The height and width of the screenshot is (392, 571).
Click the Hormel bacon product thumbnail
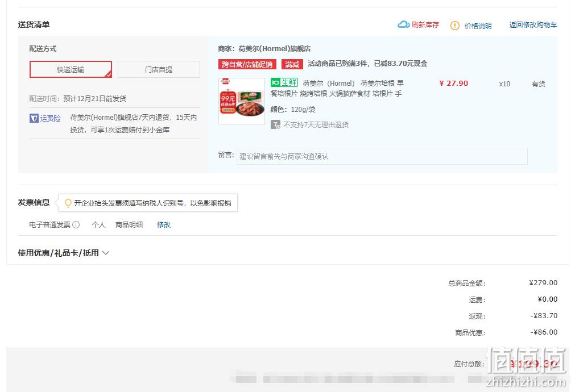coord(242,101)
